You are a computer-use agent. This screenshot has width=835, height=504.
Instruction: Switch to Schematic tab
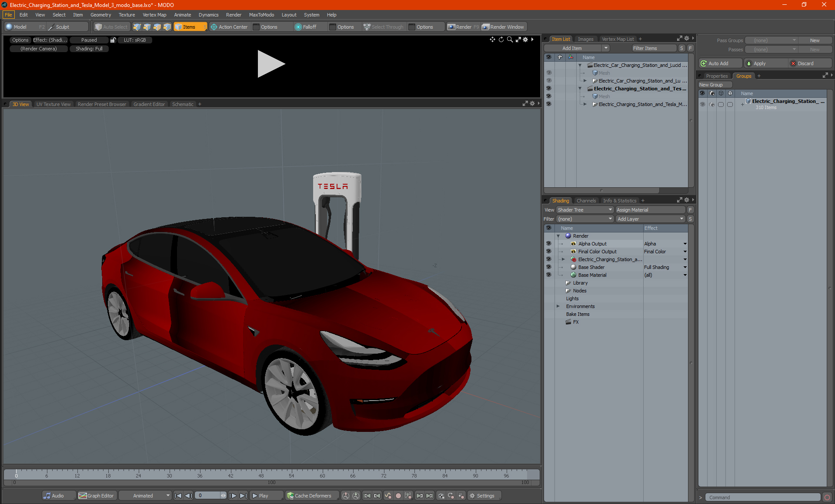click(183, 104)
